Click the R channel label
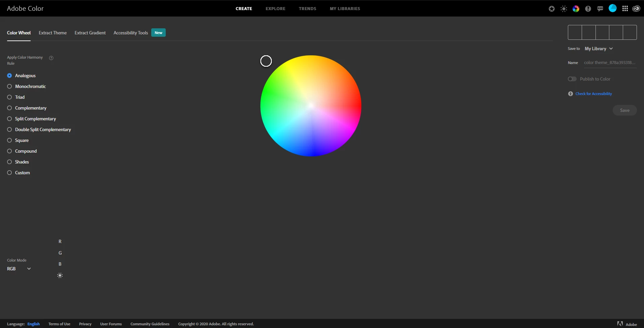This screenshot has height=328, width=644. pyautogui.click(x=60, y=241)
